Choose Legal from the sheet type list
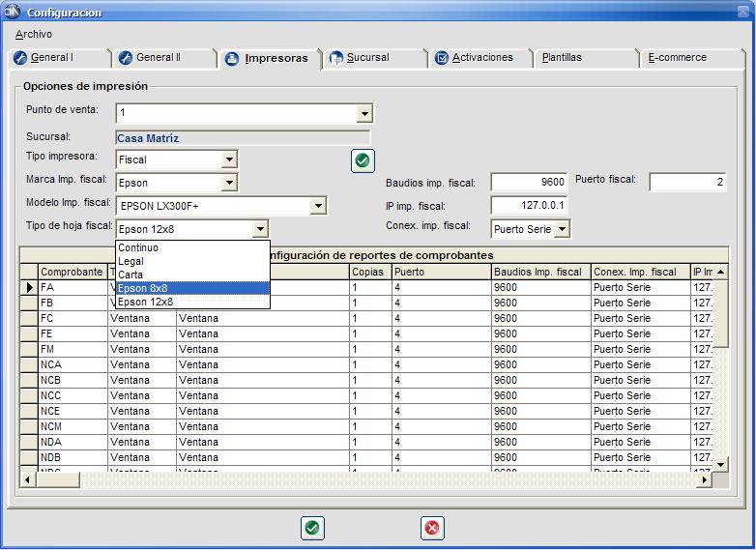 coord(192,261)
